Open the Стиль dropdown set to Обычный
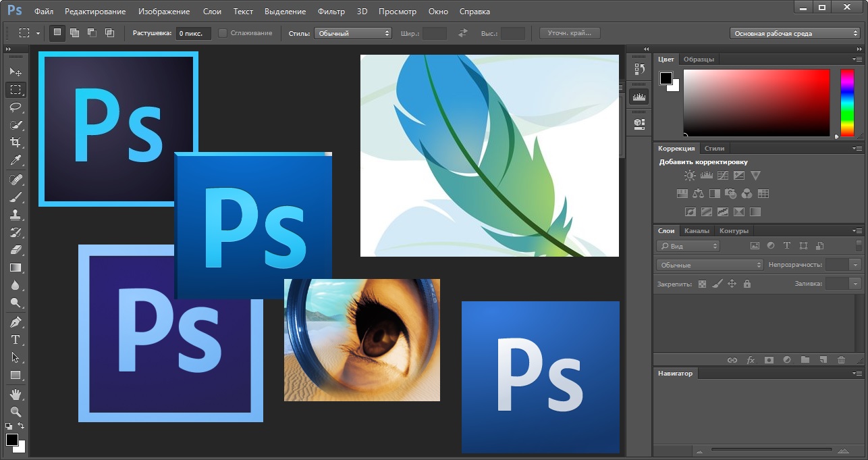This screenshot has width=868, height=460. click(353, 32)
